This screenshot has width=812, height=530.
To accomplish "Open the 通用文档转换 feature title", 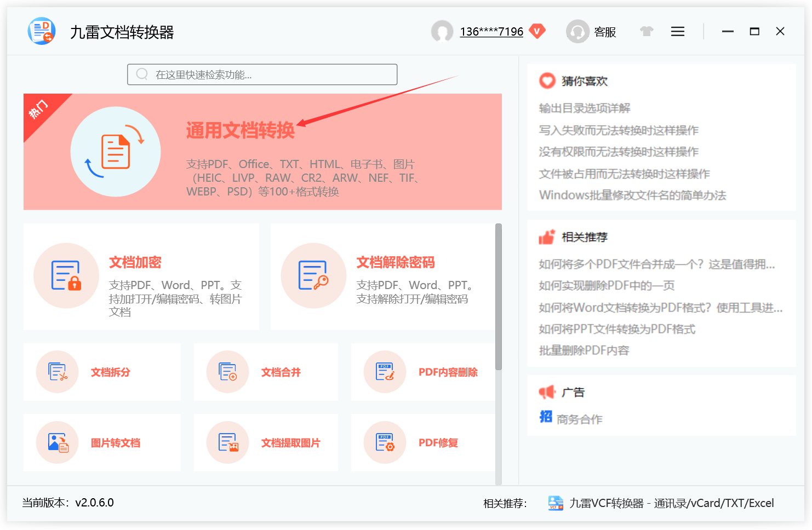I will pos(241,130).
